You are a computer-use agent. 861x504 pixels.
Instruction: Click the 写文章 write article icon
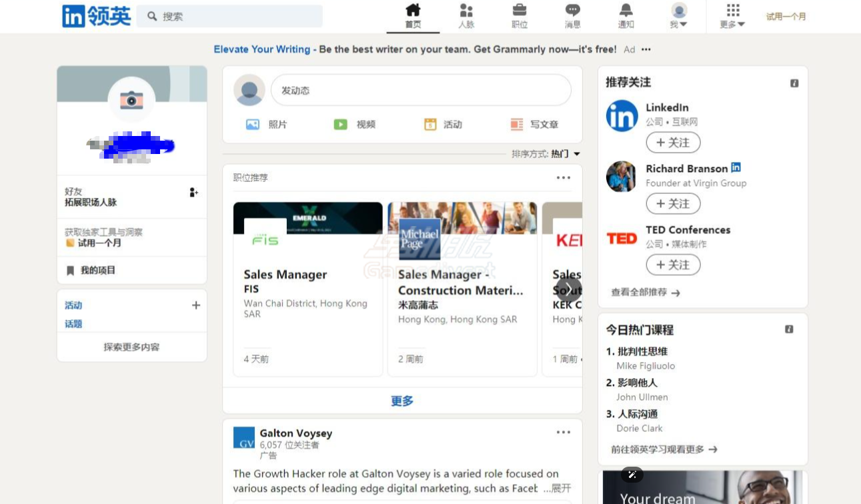[x=516, y=124]
